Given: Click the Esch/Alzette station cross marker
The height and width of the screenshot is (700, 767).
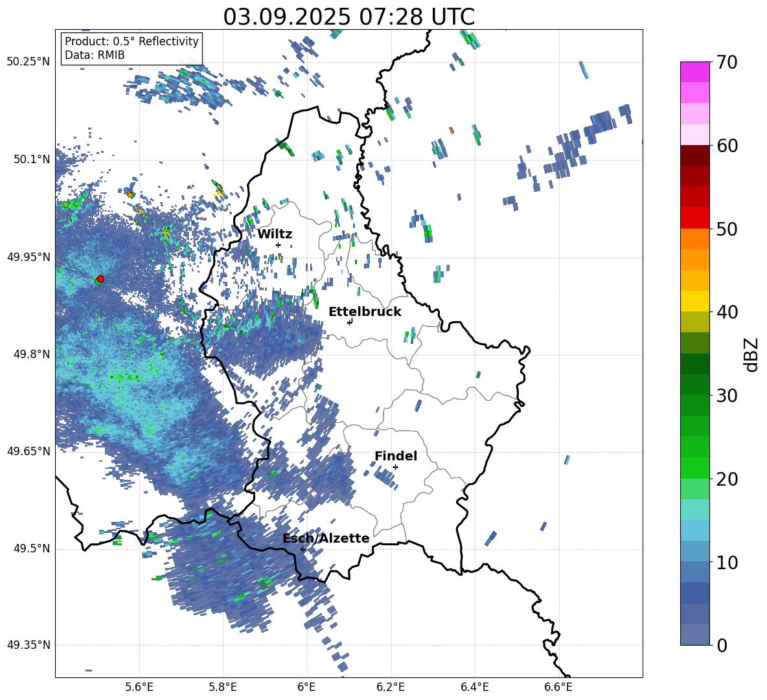Looking at the screenshot, I should coord(303,549).
